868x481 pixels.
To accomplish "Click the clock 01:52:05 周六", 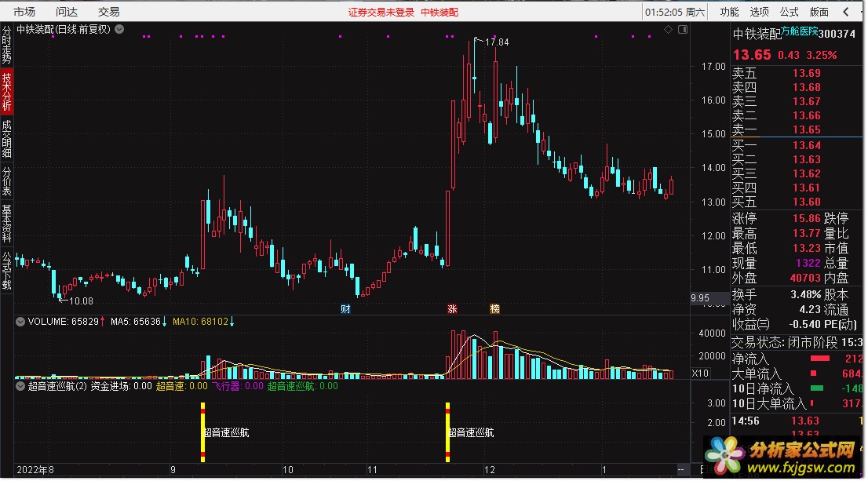I will (x=675, y=13).
